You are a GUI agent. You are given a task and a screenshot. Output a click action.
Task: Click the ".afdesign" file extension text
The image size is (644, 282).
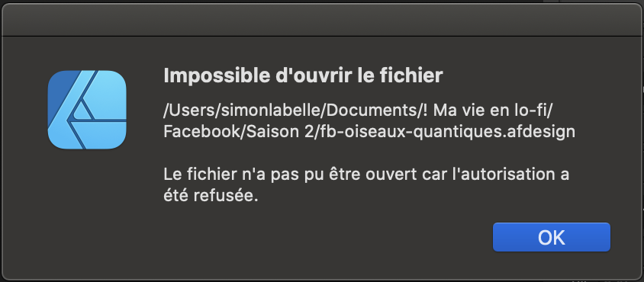click(x=538, y=132)
